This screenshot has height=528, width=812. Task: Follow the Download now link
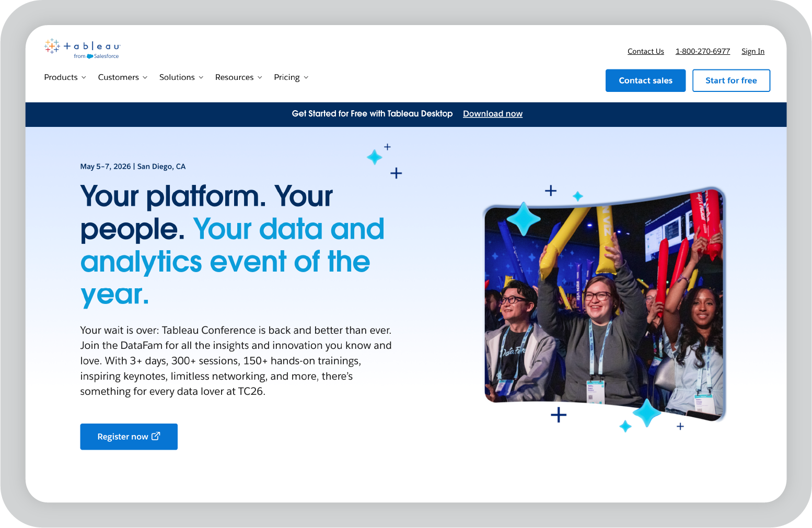[x=493, y=114]
